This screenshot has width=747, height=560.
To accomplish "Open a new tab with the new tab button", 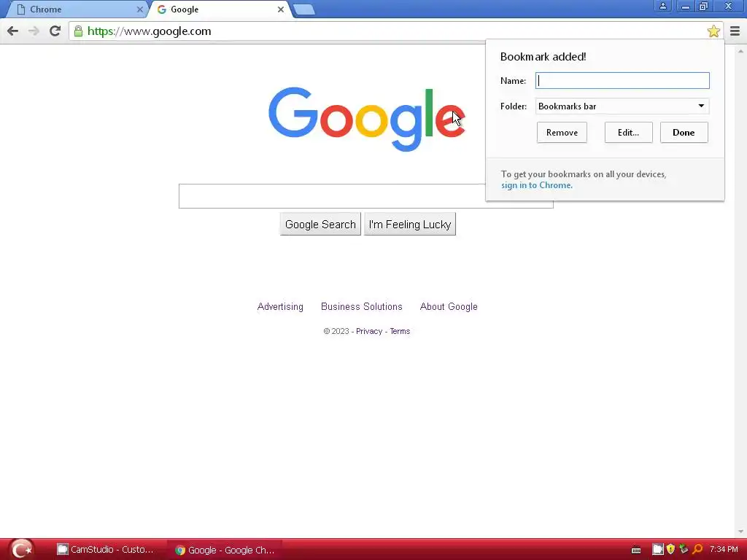I will click(x=303, y=9).
